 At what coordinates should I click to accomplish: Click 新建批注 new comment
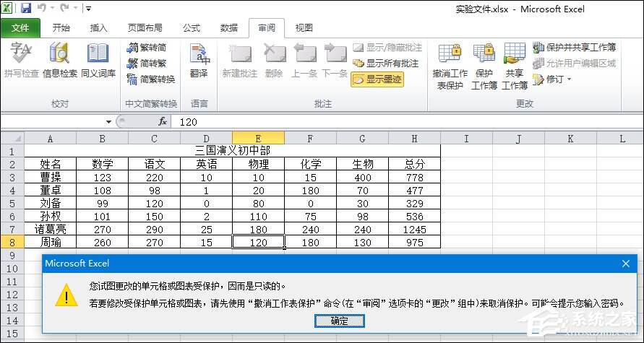point(240,61)
